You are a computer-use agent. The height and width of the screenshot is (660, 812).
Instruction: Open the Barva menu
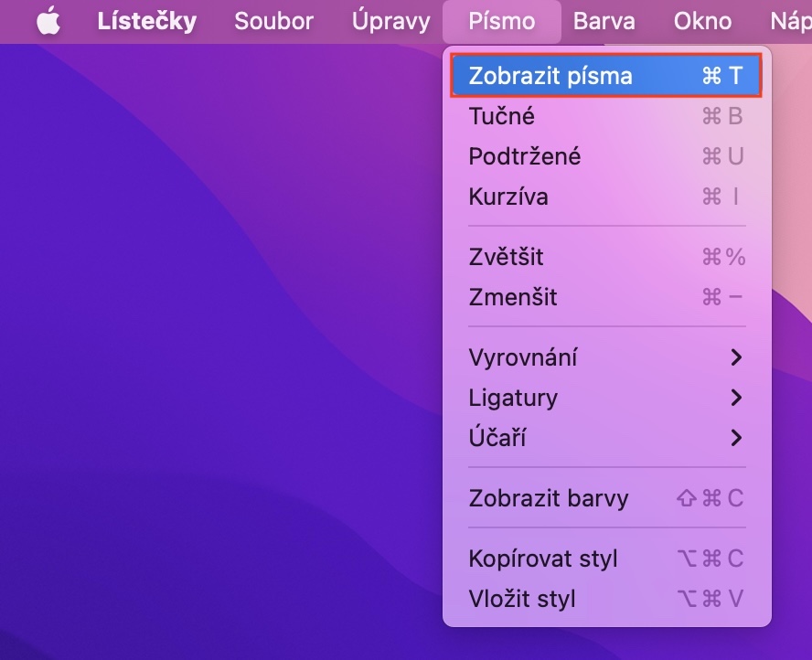point(604,21)
